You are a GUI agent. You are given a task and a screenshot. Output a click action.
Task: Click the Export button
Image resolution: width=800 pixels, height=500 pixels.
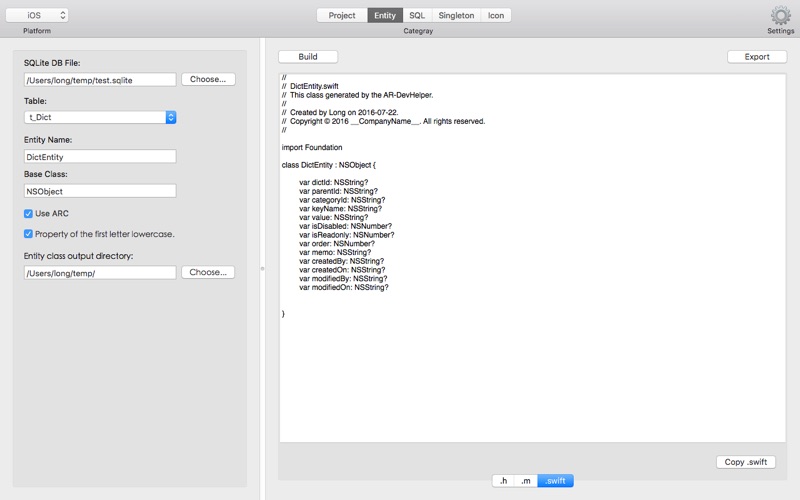[x=757, y=57]
